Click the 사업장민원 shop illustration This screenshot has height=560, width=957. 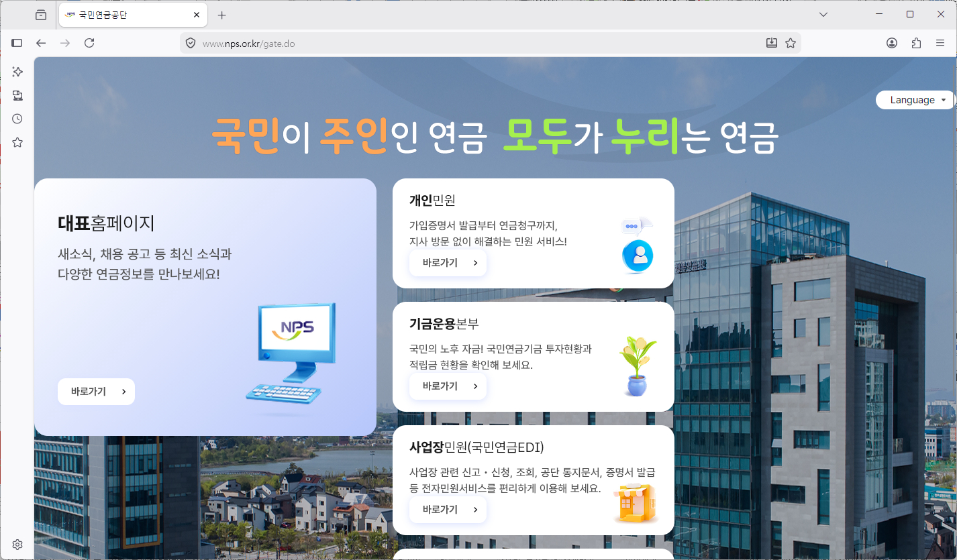click(x=634, y=502)
